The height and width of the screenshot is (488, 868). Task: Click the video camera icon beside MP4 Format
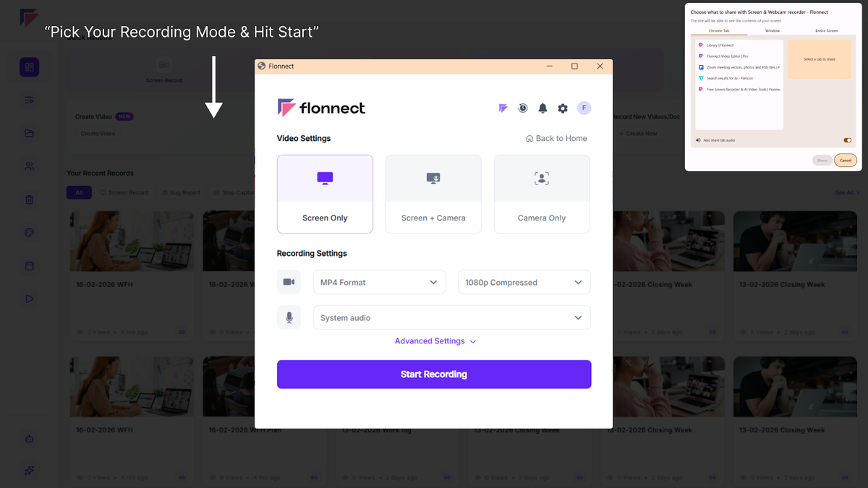[289, 282]
